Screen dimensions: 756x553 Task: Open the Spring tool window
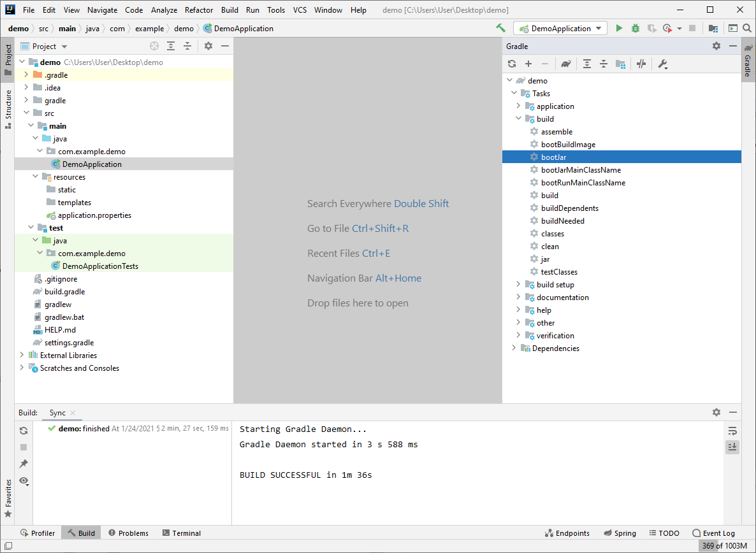[620, 533]
